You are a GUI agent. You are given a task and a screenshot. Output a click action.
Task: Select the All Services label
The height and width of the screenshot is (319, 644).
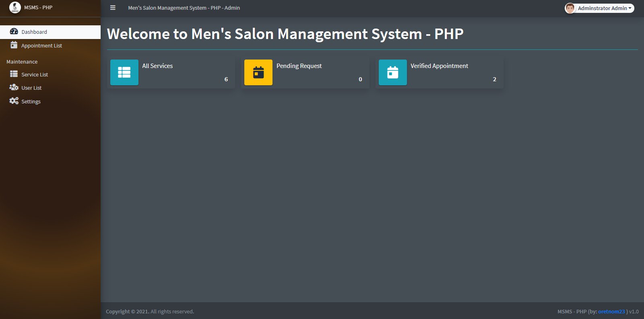click(157, 66)
